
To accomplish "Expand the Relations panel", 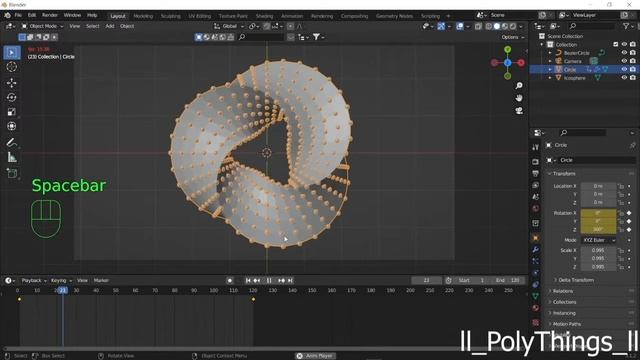I will [562, 291].
